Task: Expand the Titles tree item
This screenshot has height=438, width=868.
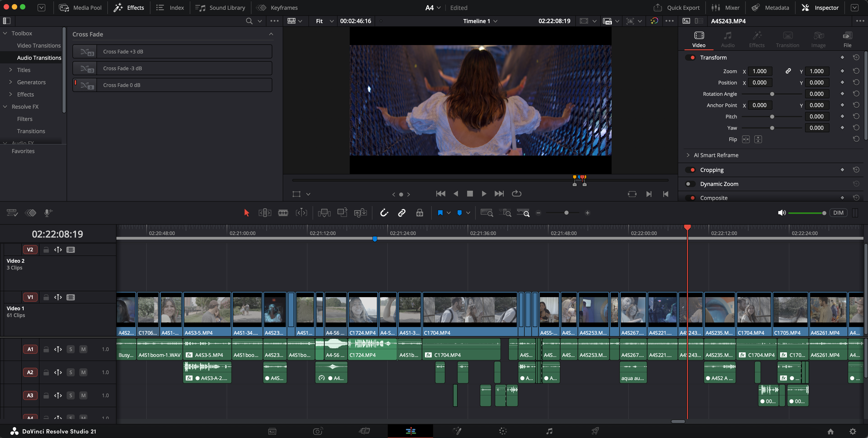Action: [10, 70]
